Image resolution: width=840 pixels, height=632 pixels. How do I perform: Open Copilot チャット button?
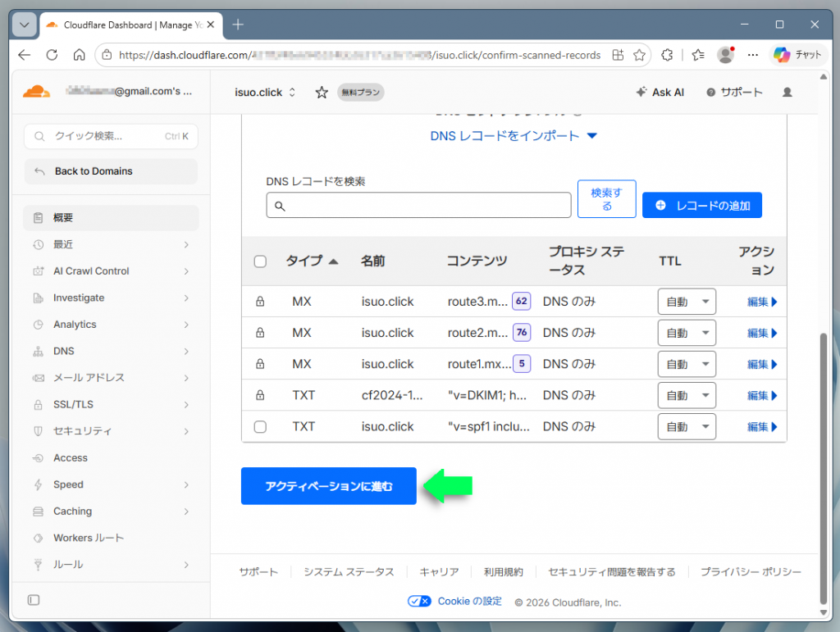797,55
